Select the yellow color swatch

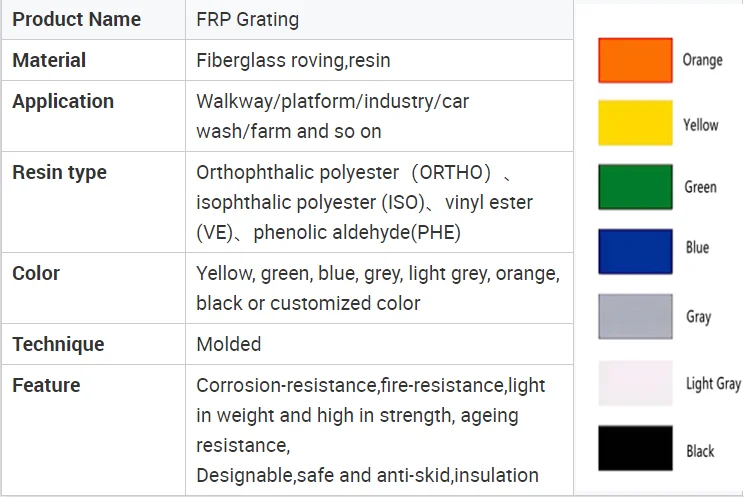(x=635, y=123)
